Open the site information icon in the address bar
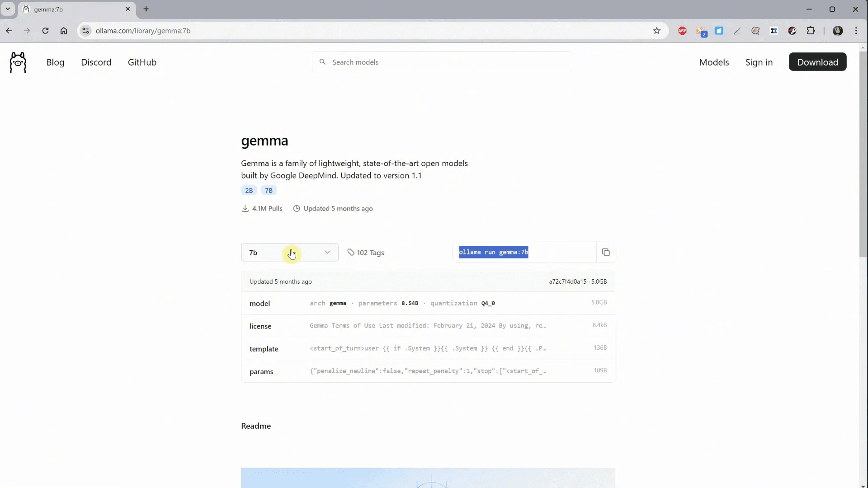 tap(85, 31)
